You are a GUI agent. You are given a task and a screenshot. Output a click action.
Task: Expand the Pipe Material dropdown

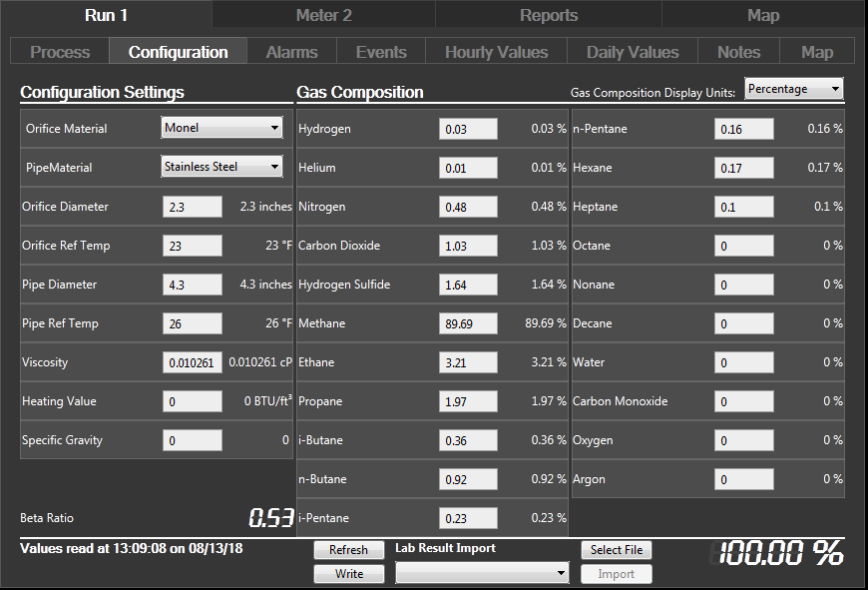[x=221, y=167]
